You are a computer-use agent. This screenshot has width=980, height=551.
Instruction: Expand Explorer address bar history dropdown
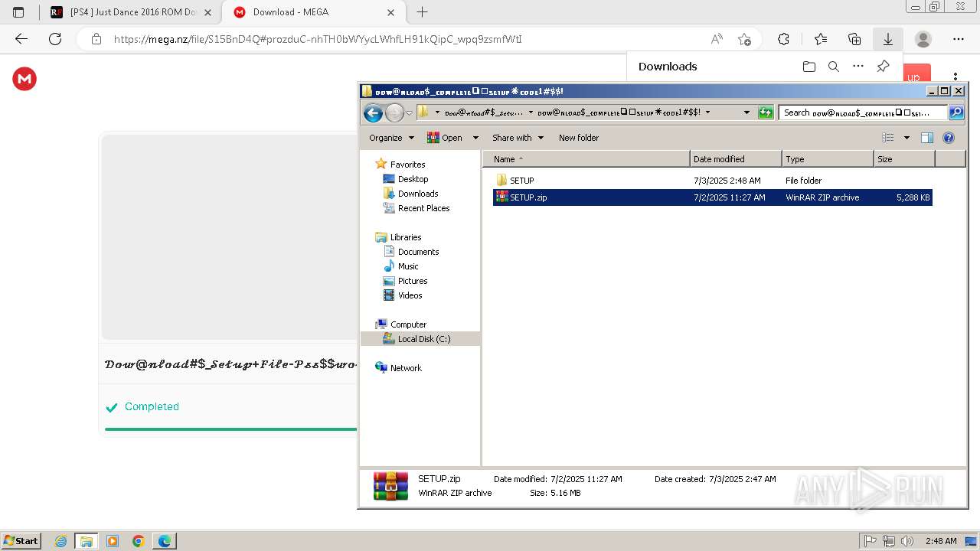tap(746, 112)
